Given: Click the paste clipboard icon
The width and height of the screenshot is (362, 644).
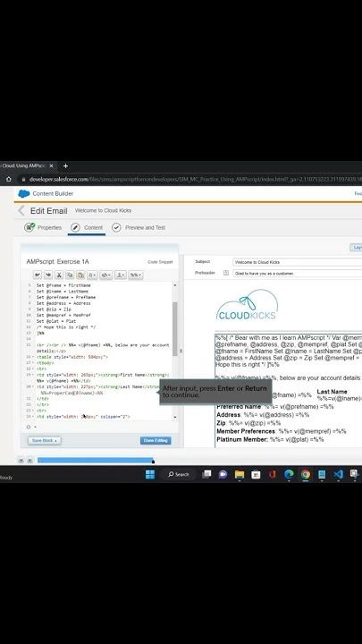Looking at the screenshot, I should point(80,275).
